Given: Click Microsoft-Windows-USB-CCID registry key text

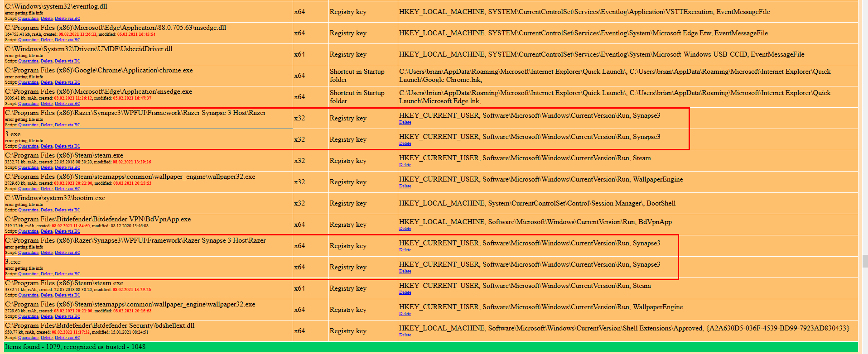Looking at the screenshot, I should click(x=602, y=54).
